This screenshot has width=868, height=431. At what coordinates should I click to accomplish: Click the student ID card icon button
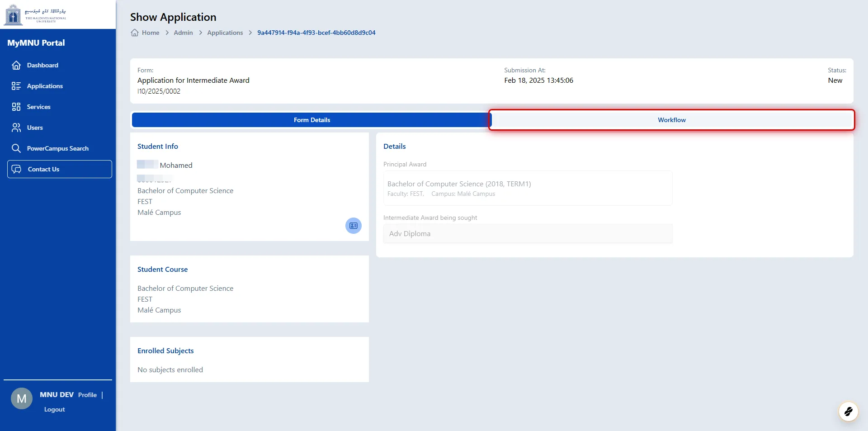point(354,226)
